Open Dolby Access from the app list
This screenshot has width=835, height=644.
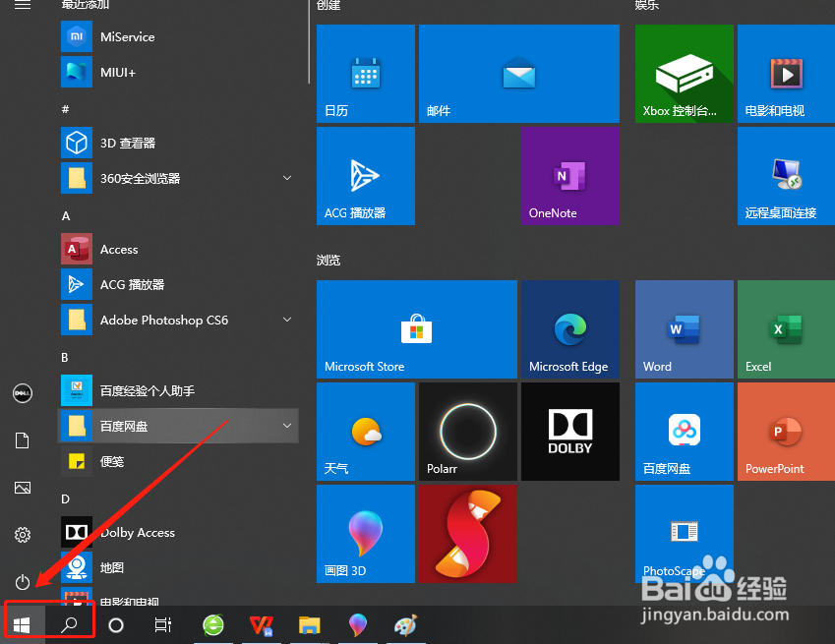(178, 532)
